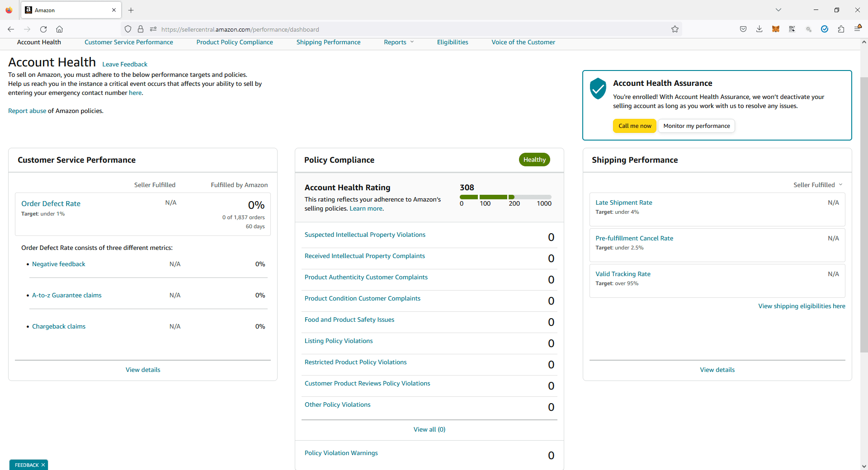Click the scrollbar down arrow
Viewport: 868px width, 470px height.
click(864, 466)
